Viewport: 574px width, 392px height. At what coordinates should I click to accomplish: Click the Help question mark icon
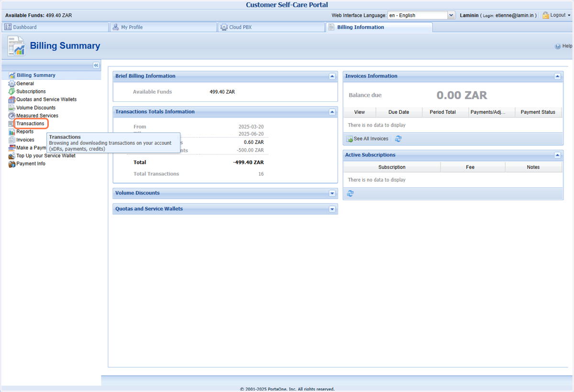click(558, 46)
